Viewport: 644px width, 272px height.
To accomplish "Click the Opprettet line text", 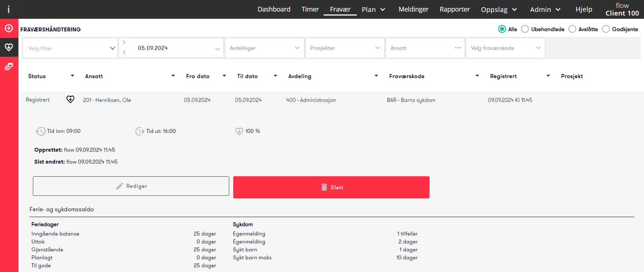I will coord(74,150).
